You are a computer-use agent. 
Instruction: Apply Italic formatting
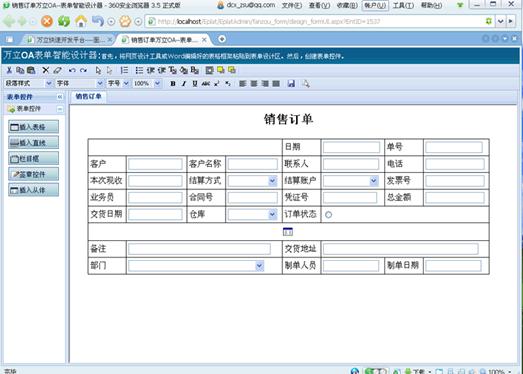click(x=184, y=83)
